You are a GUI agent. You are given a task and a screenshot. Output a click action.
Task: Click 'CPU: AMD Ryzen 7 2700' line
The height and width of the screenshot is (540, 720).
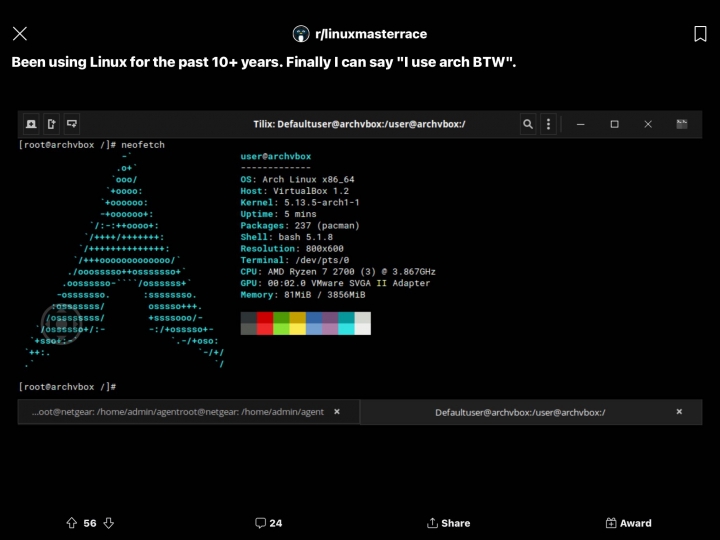338,272
